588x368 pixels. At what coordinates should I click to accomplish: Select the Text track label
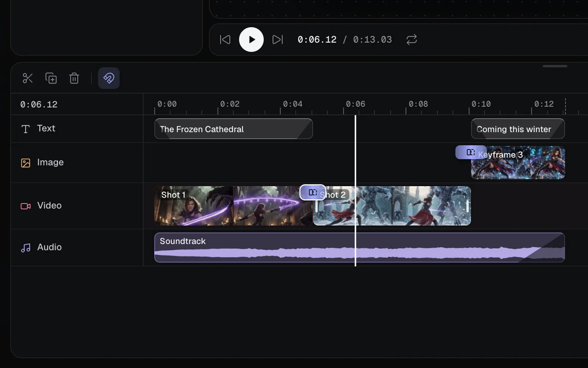click(x=46, y=128)
